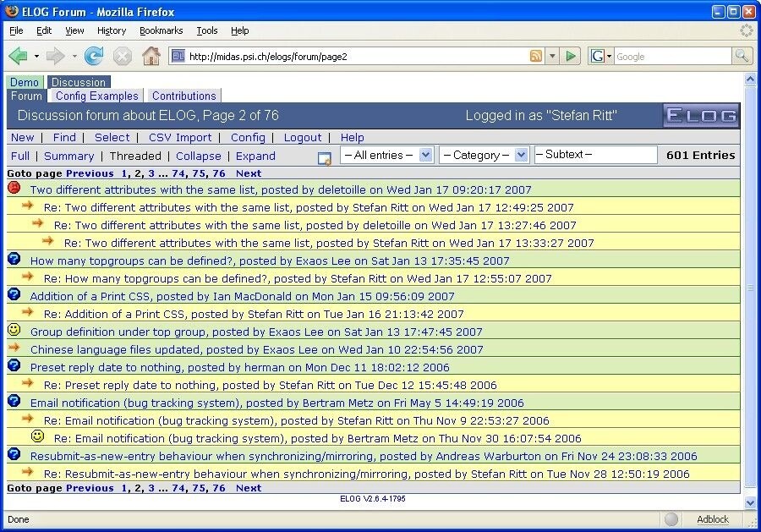Click the Collapse threads link
Viewport: 761px width, 532px height.
(199, 156)
